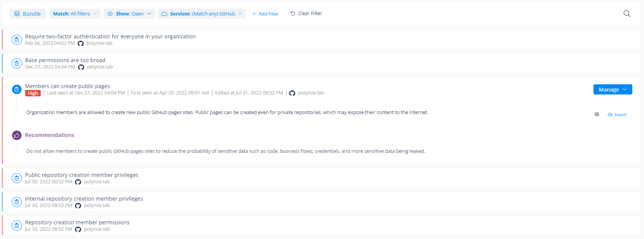Open search with the magnifier icon

627,14
